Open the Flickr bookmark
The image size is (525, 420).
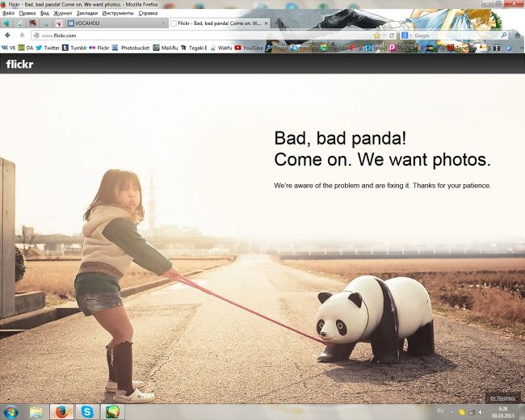pos(99,48)
